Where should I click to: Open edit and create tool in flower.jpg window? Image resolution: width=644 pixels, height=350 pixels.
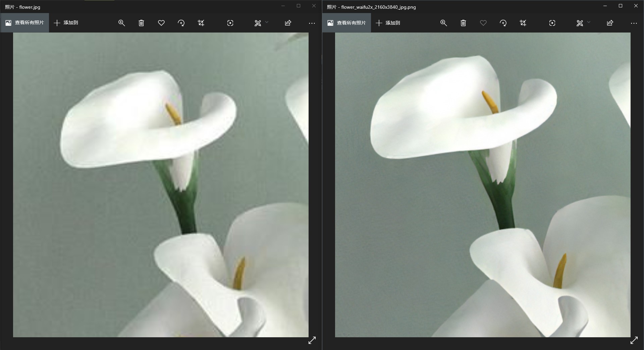[258, 23]
